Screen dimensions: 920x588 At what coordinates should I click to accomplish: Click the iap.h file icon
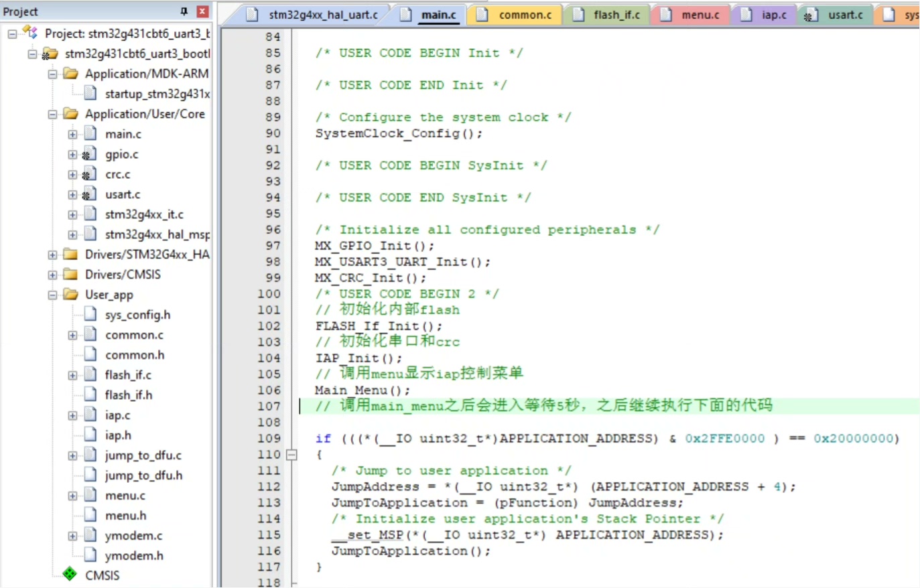click(90, 435)
